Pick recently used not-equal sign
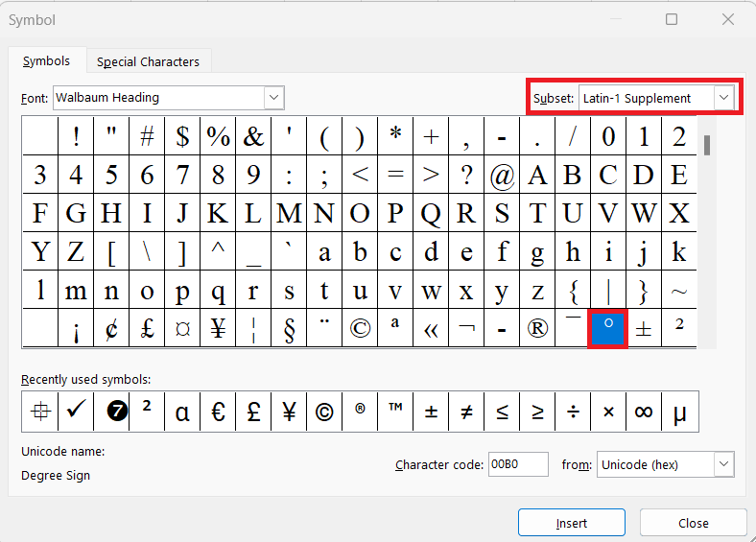Screen dimensions: 756x542 coord(466,412)
